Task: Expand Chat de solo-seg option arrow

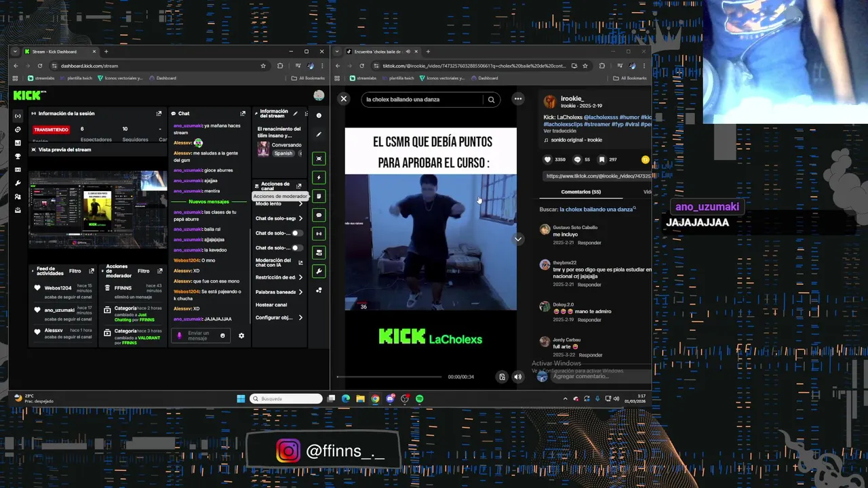Action: 300,218
